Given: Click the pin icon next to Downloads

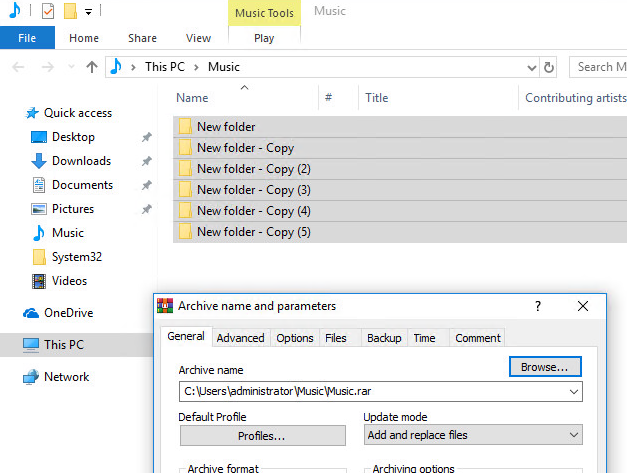Looking at the screenshot, I should (x=147, y=161).
